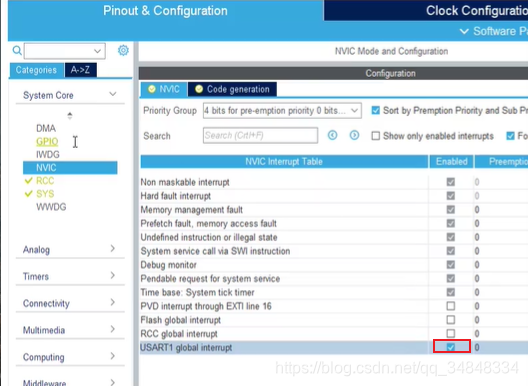Select RCC in System Core list
Screen dimensions: 528x386
(45, 181)
